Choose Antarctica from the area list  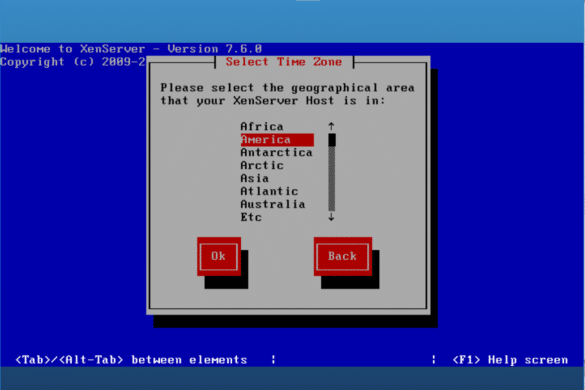click(276, 152)
